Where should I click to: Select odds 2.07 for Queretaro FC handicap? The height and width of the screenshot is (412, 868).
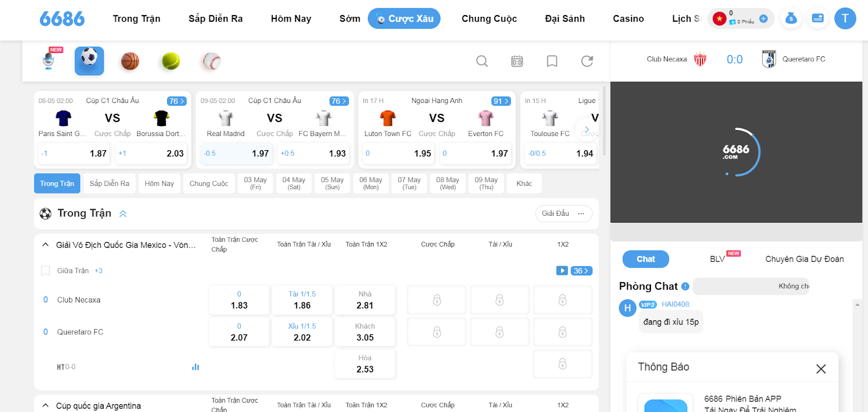pos(239,332)
